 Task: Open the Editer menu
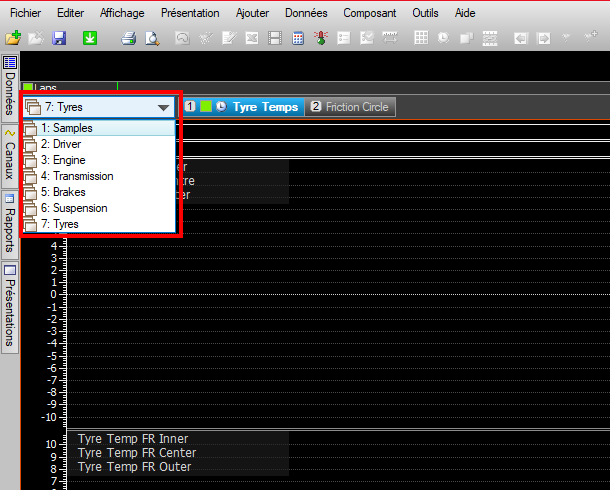(x=70, y=13)
